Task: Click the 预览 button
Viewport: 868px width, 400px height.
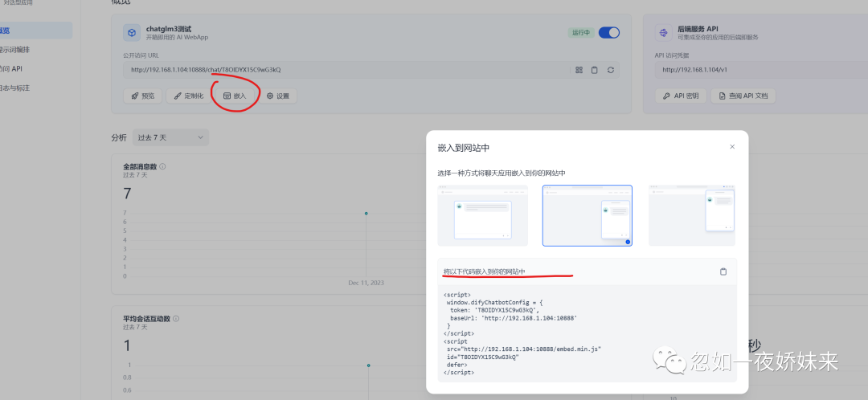Action: pos(143,96)
